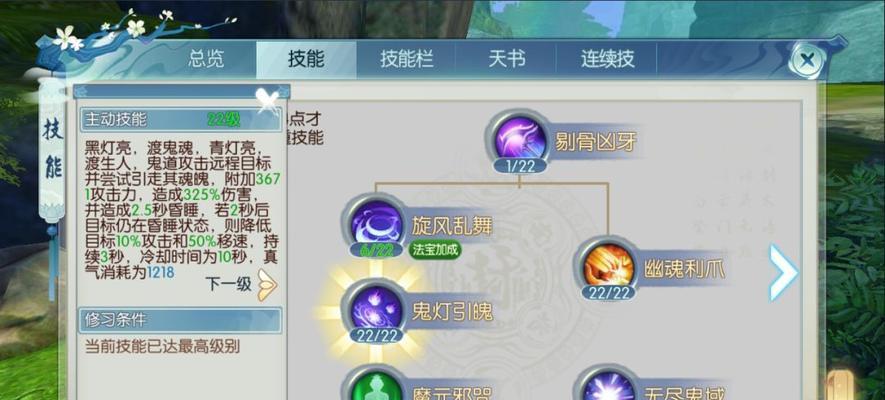885x400 pixels.
Task: Select the 旋风乱舞 skill icon
Action: pos(376,223)
